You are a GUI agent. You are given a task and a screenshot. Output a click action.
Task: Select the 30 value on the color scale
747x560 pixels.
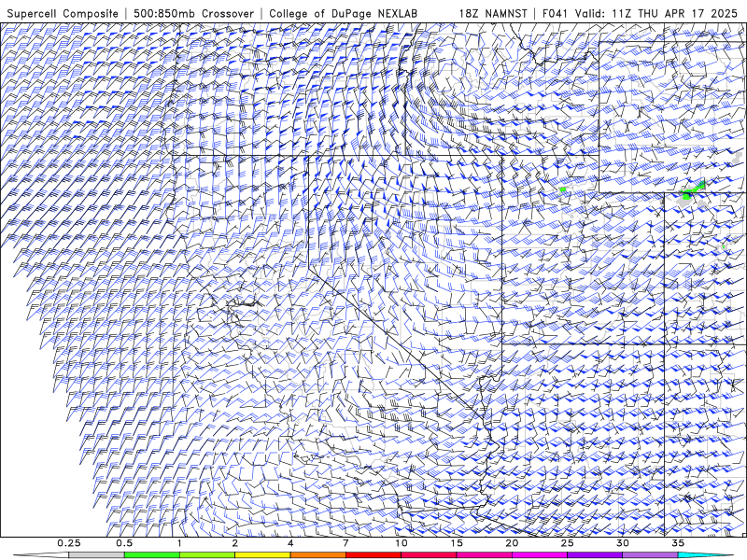(622, 543)
